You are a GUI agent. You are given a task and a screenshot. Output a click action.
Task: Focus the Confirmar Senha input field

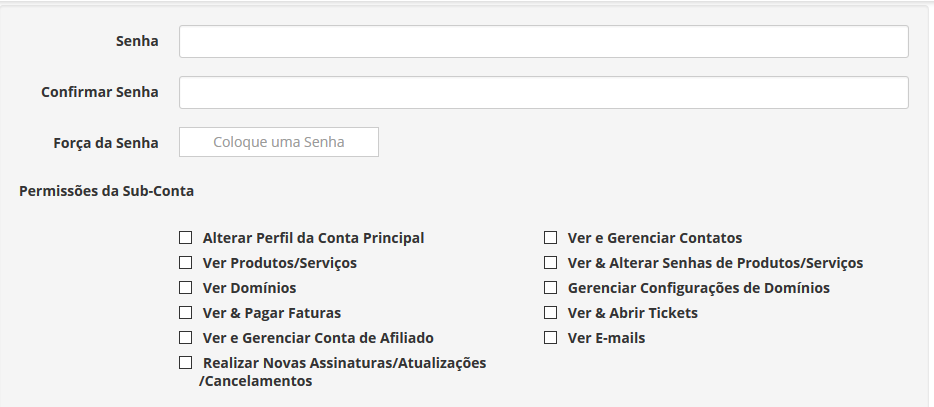(x=543, y=92)
